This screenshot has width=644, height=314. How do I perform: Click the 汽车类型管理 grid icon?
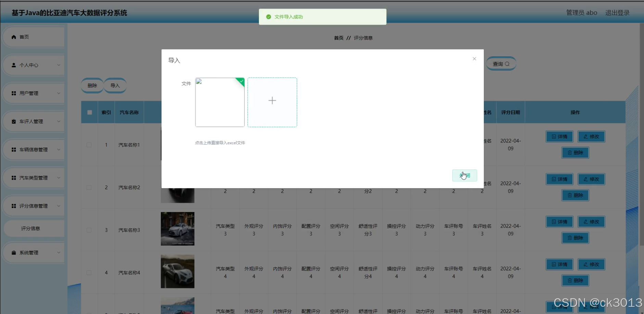tap(14, 178)
